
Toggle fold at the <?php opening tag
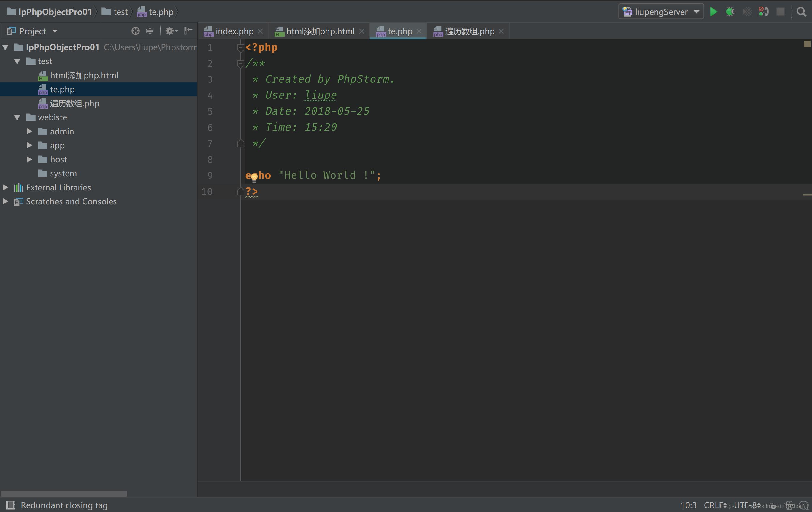240,48
